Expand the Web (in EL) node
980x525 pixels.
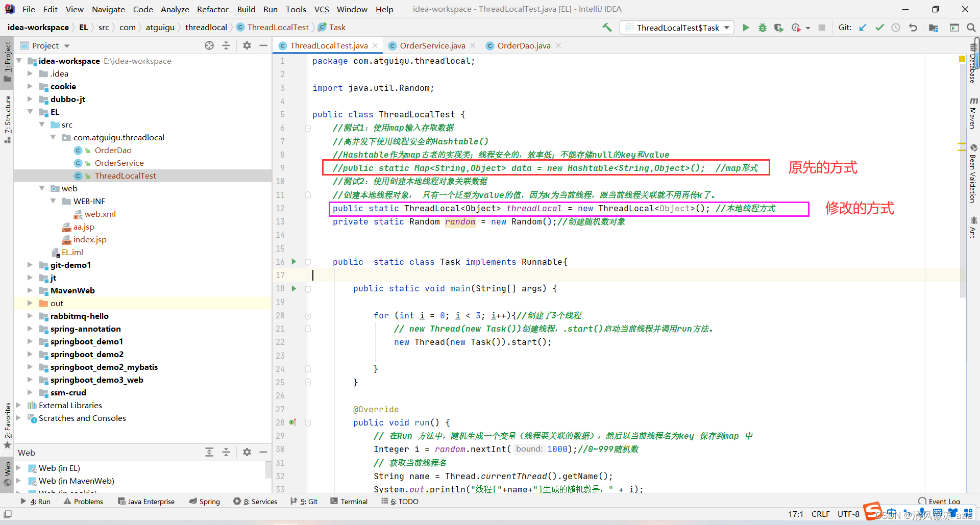(18, 468)
